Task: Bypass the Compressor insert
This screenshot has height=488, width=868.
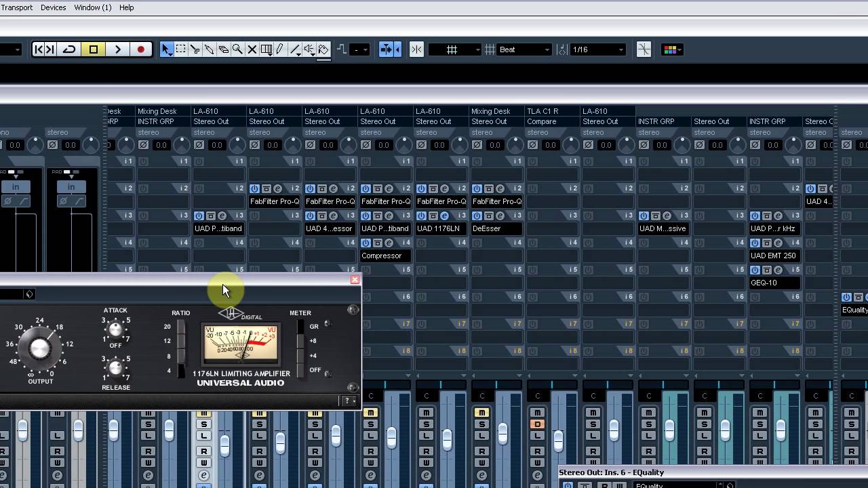Action: (x=366, y=243)
